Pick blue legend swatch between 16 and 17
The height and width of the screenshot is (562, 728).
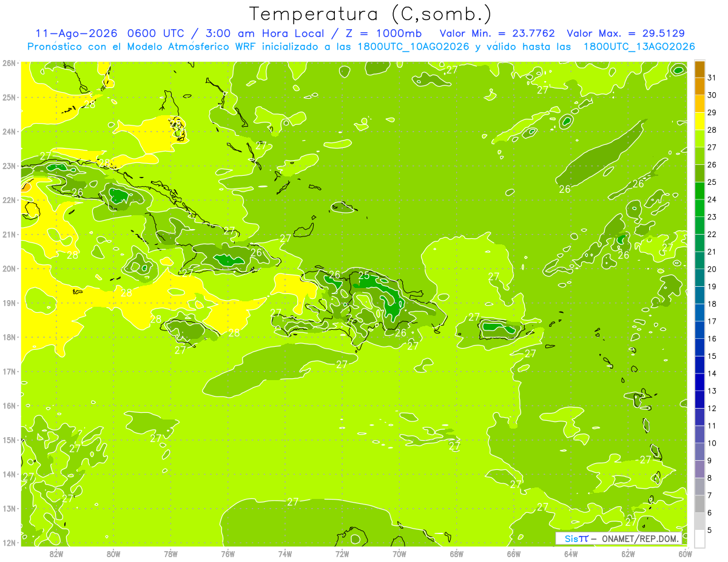(x=699, y=330)
